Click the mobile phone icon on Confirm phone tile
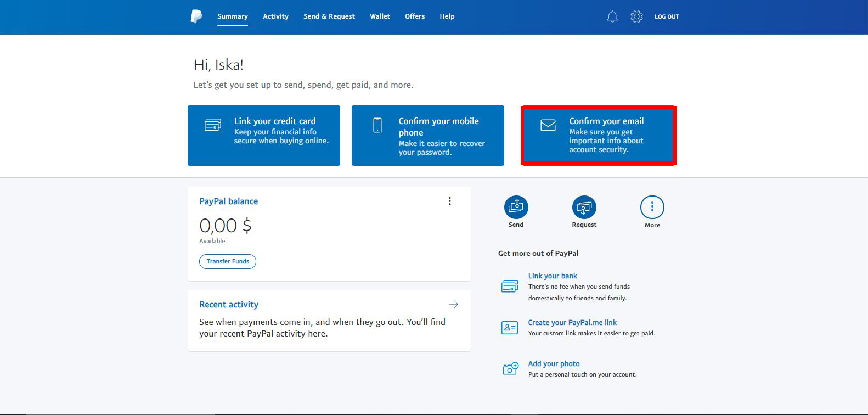Image resolution: width=868 pixels, height=415 pixels. (377, 125)
